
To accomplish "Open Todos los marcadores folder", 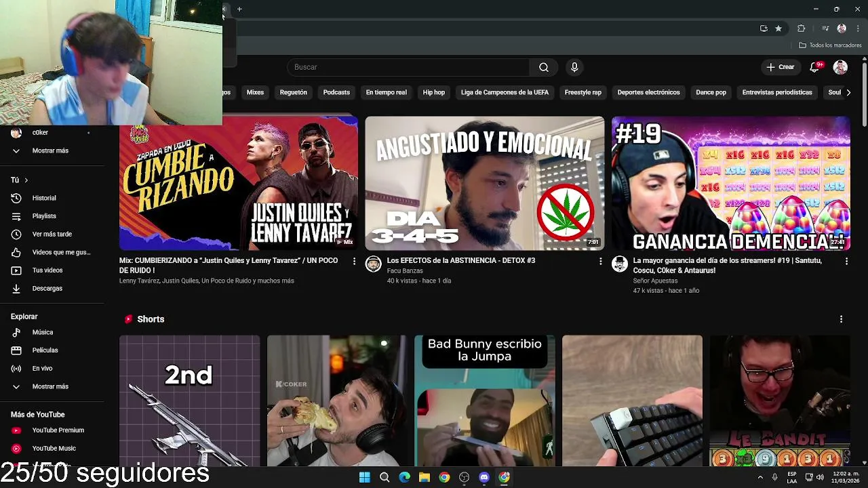I will pos(830,45).
